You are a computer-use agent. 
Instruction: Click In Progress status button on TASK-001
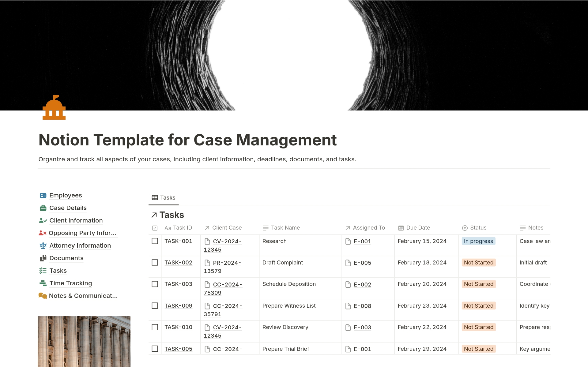(478, 241)
